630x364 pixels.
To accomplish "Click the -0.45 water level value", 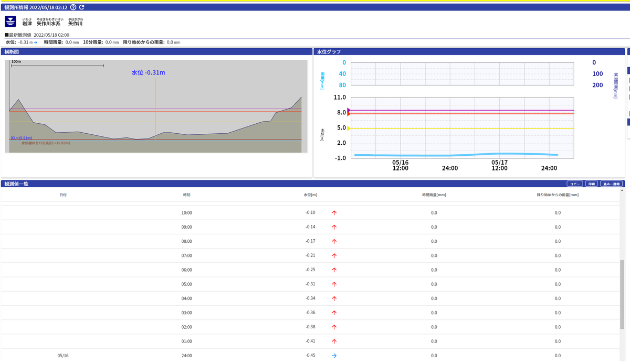I will tap(310, 356).
